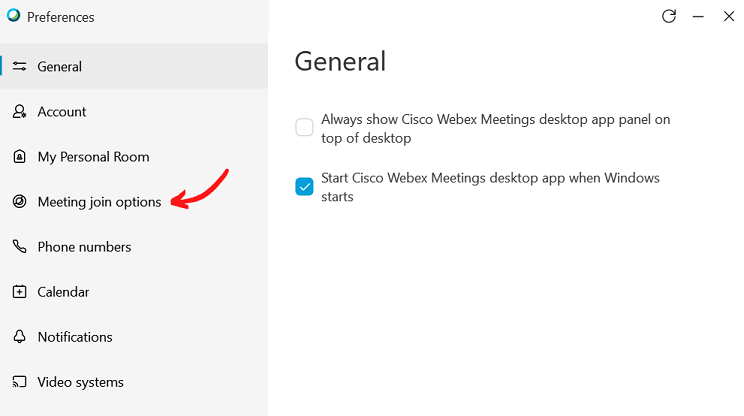744x416 pixels.
Task: Click the Phone numbers handset icon
Action: point(19,247)
